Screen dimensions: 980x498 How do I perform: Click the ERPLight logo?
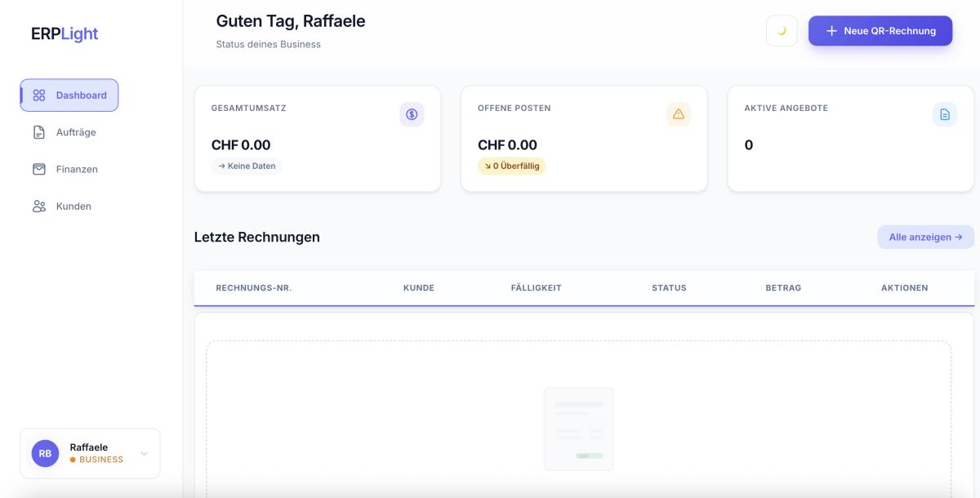[x=65, y=33]
